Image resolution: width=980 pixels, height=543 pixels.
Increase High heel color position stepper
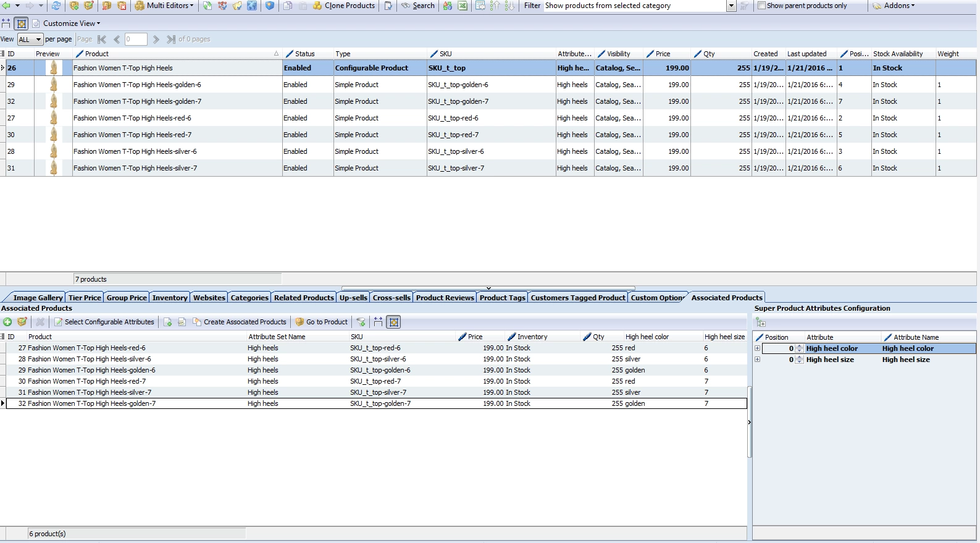800,347
